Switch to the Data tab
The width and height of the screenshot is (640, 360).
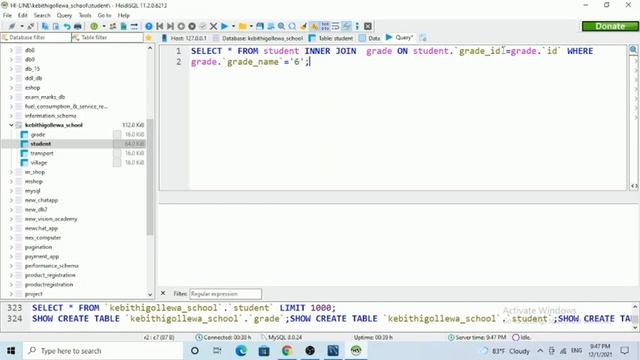[x=370, y=38]
